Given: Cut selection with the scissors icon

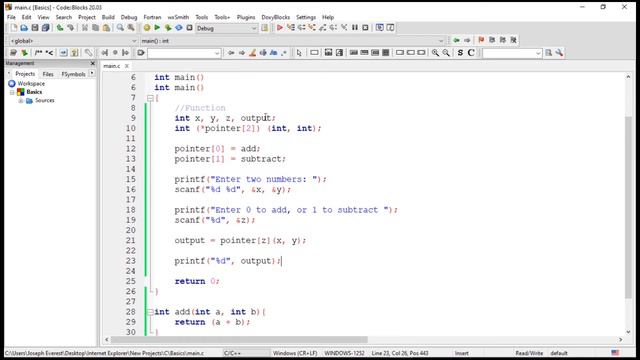Looking at the screenshot, I should [x=85, y=28].
